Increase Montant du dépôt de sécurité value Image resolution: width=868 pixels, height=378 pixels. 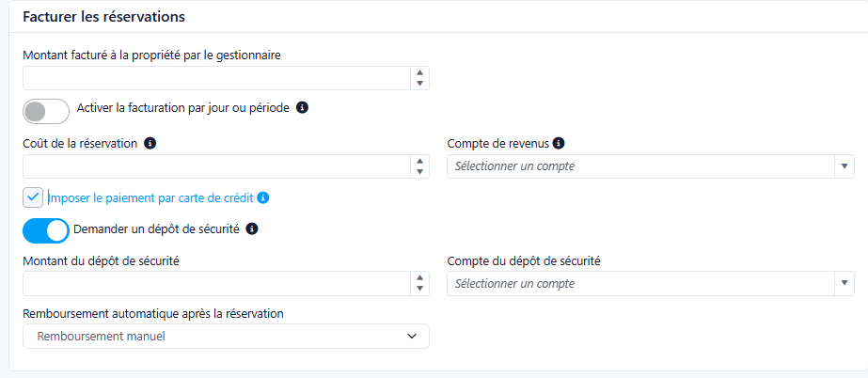(x=419, y=277)
